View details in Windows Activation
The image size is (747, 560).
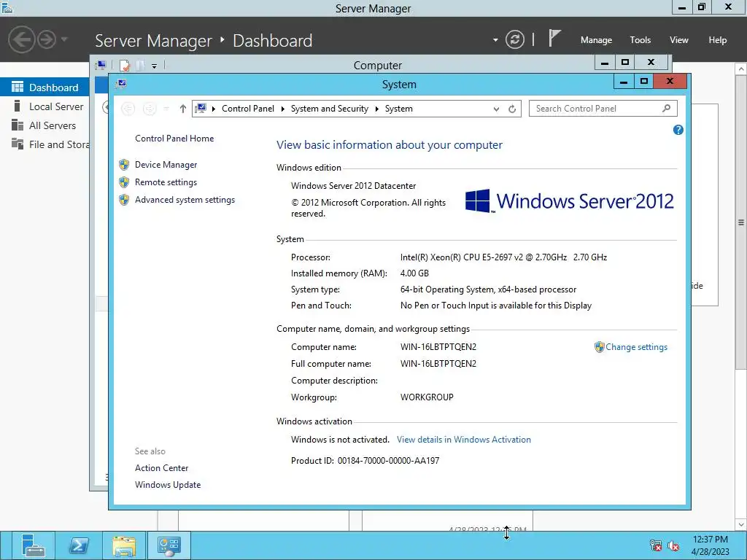[x=463, y=440]
